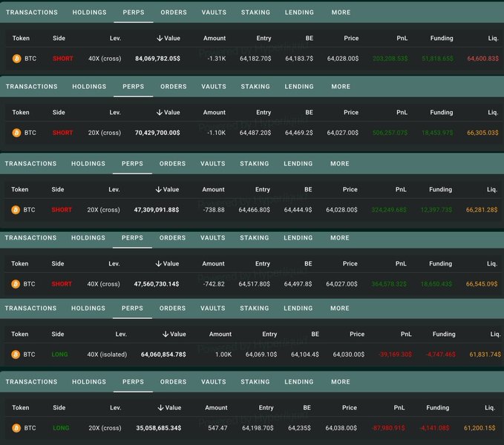The width and height of the screenshot is (504, 445).
Task: Sort by Amount column above -742.82 value
Action: [x=214, y=263]
